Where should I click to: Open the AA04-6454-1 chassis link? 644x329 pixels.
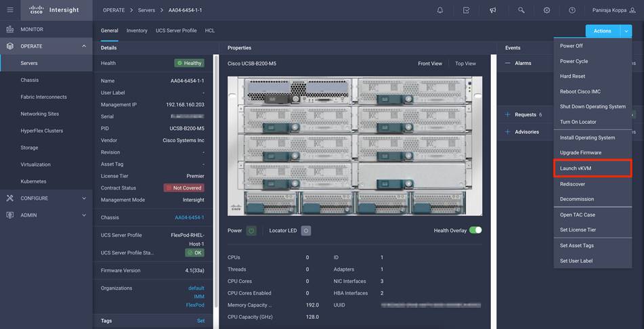[190, 217]
